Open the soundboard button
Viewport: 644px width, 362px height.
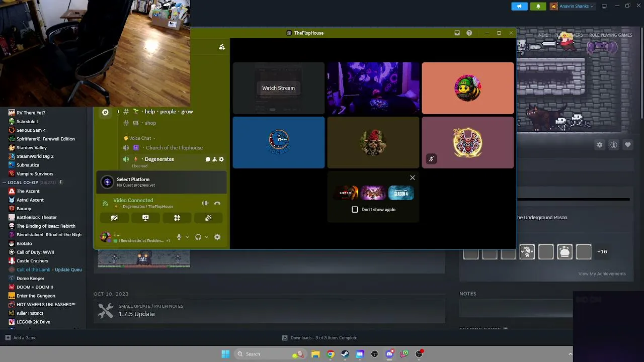click(x=208, y=218)
